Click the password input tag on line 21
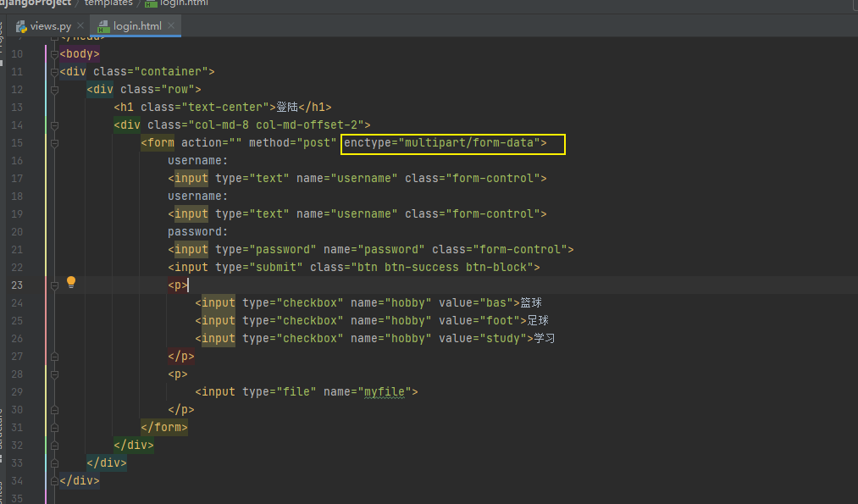The width and height of the screenshot is (858, 504). tap(371, 250)
